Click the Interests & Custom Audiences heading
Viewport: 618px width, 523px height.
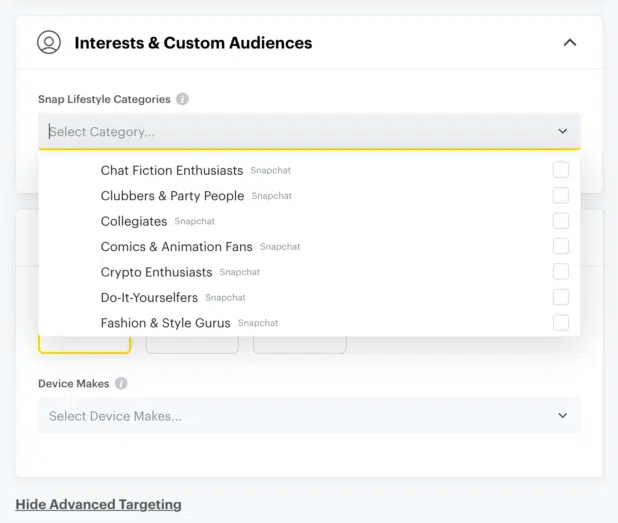point(193,43)
